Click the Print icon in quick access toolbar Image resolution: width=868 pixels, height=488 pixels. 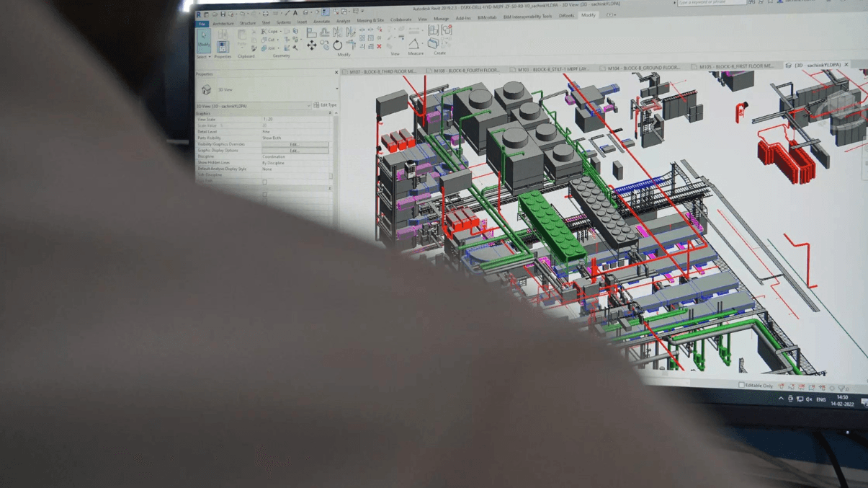tap(264, 13)
